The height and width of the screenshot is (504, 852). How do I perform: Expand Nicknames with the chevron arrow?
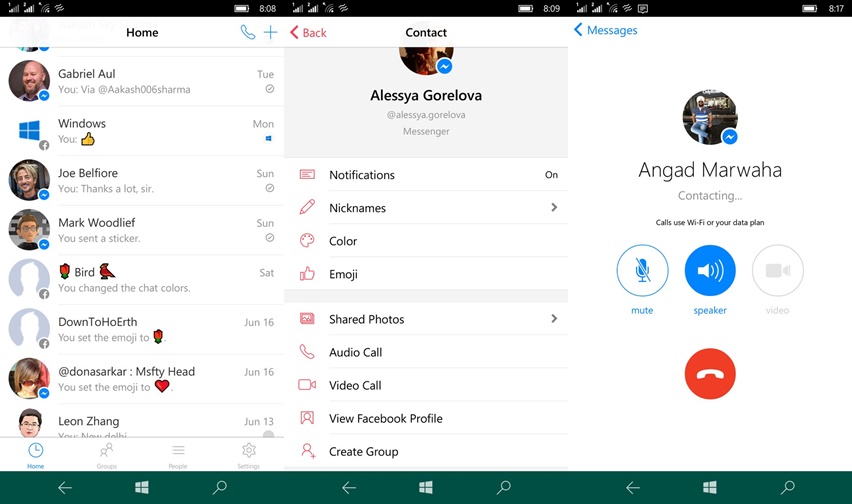pos(554,207)
